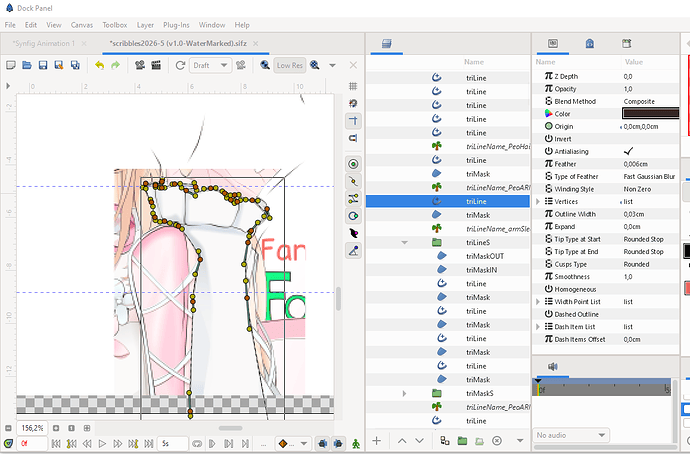This screenshot has height=454, width=690.
Task: Toggle the radius handles icon
Action: [353, 216]
